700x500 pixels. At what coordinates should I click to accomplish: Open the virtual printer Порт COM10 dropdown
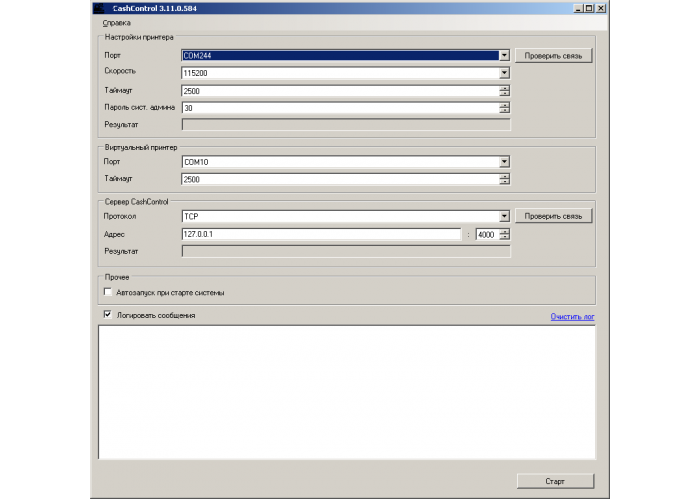[504, 162]
